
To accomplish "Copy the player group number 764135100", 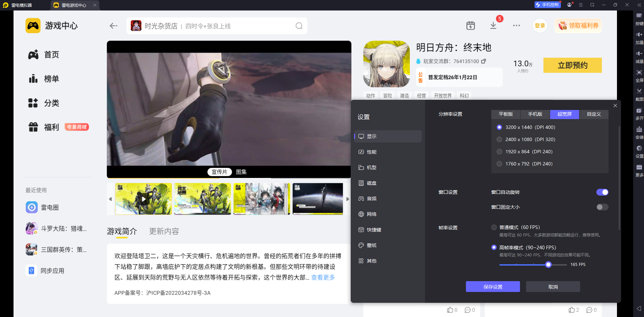I will pyautogui.click(x=484, y=61).
